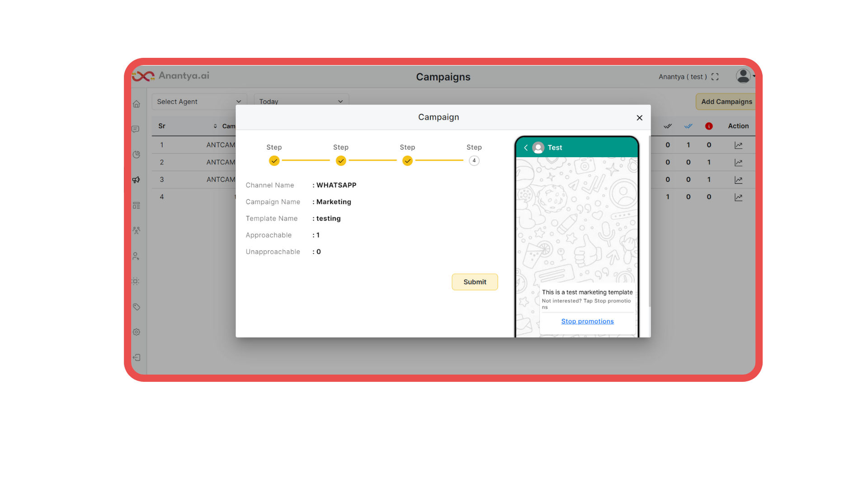Click Test contact name in phone header
Image resolution: width=868 pixels, height=488 pixels.
point(555,148)
